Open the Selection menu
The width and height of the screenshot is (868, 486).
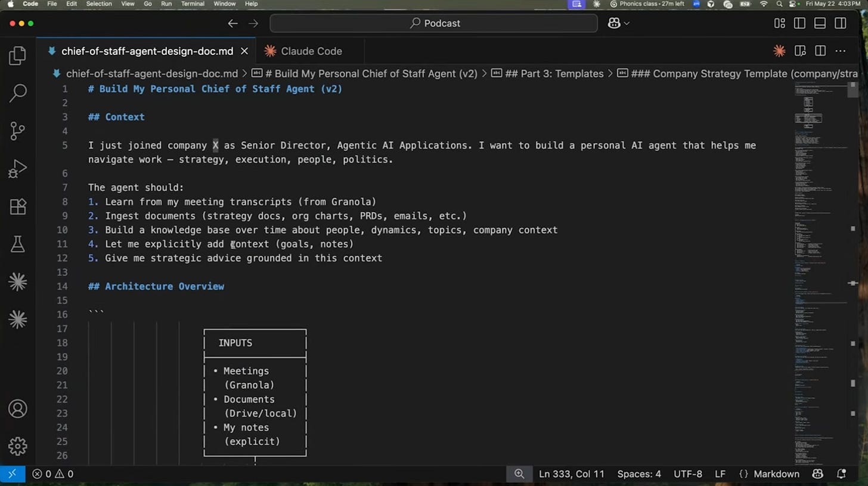pyautogui.click(x=99, y=4)
